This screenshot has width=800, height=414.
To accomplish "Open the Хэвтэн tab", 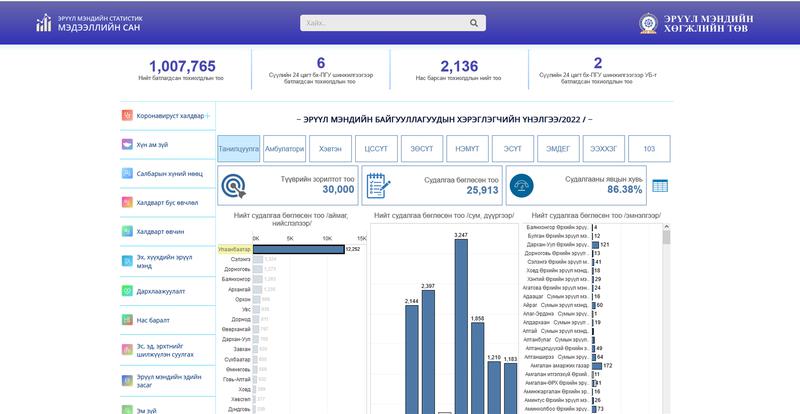I will tap(331, 149).
